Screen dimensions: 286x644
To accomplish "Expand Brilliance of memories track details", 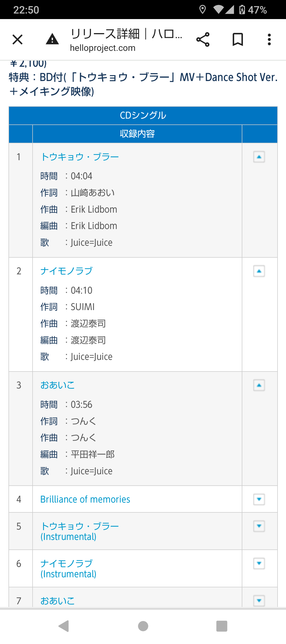I will [x=259, y=499].
